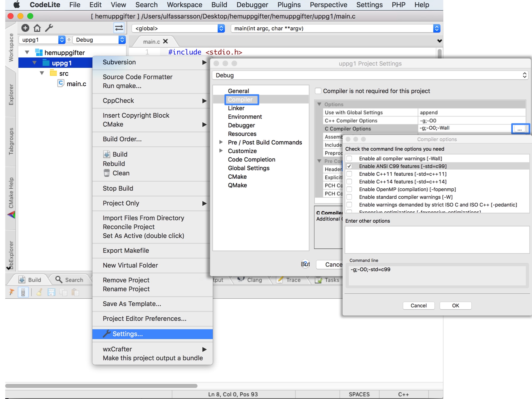Click the Workspace vertical sidebar tab
This screenshot has width=532, height=399.
[x=11, y=47]
